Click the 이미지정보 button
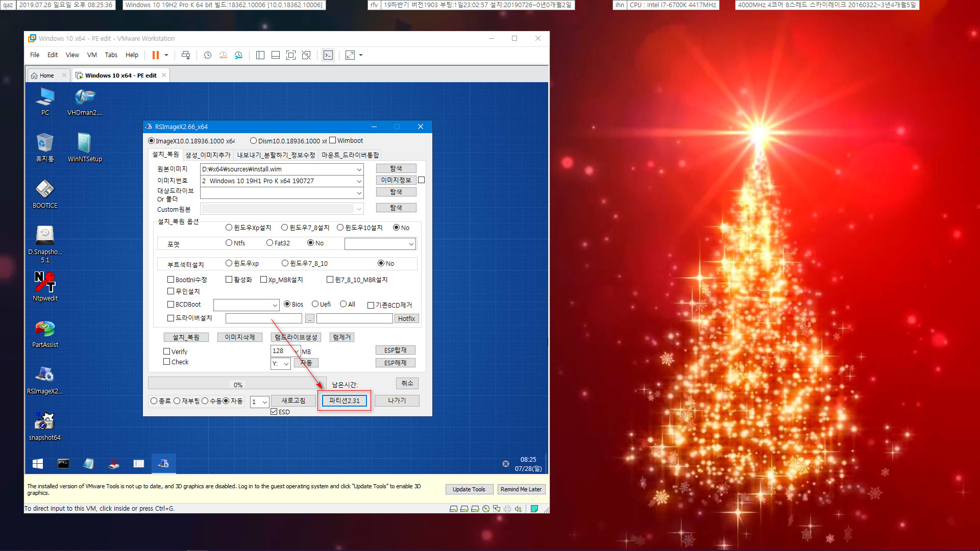 (x=396, y=180)
